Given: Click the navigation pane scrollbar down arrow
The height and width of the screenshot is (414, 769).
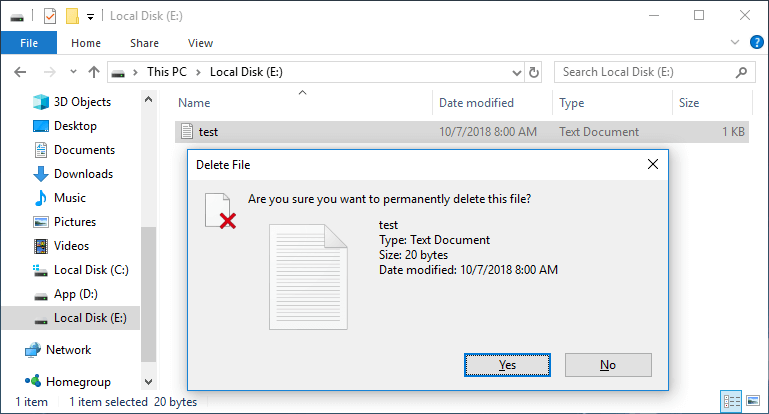Looking at the screenshot, I should coord(149,382).
